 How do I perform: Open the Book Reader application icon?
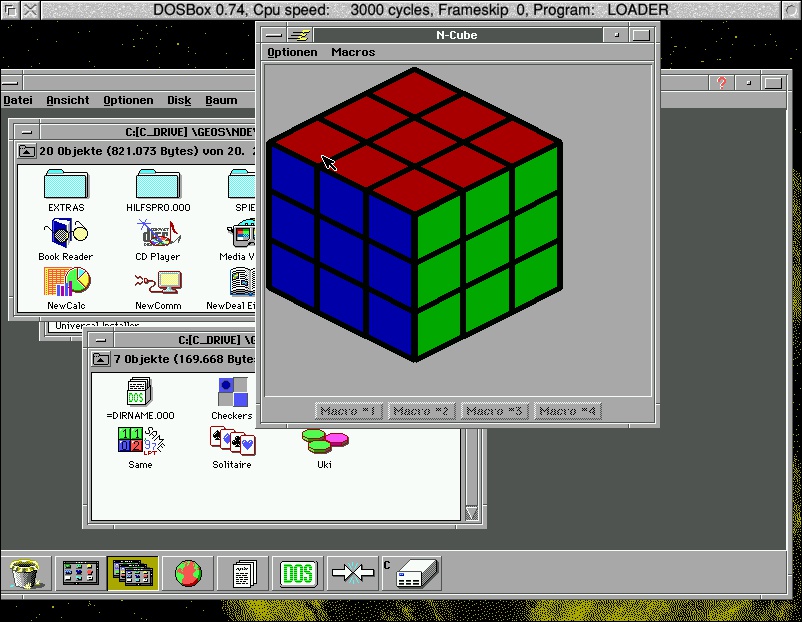65,234
